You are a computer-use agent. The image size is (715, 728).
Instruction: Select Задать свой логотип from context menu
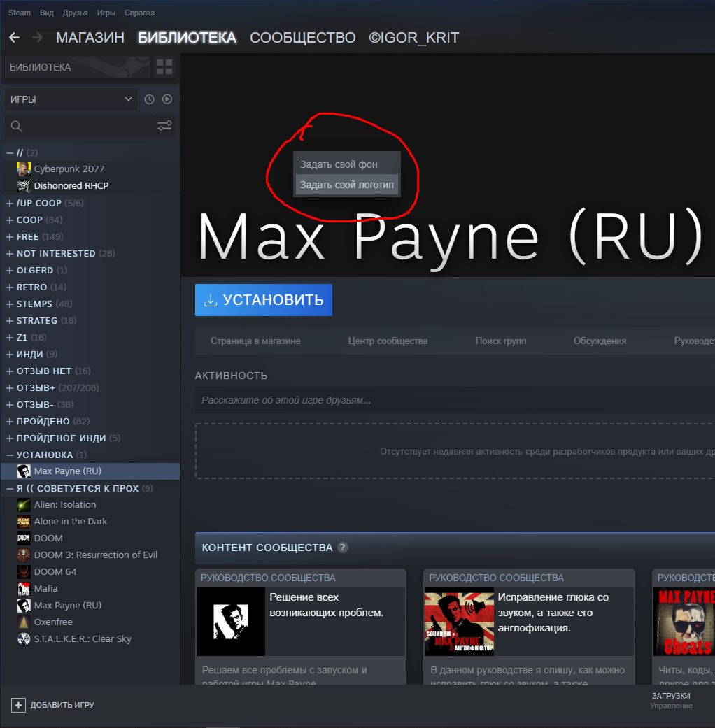[346, 185]
